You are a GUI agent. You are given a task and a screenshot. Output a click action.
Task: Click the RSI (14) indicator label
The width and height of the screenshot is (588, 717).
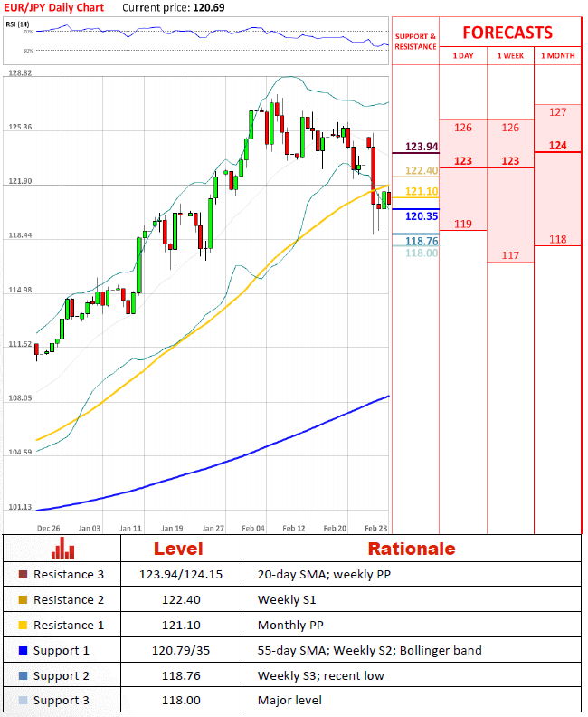click(17, 24)
